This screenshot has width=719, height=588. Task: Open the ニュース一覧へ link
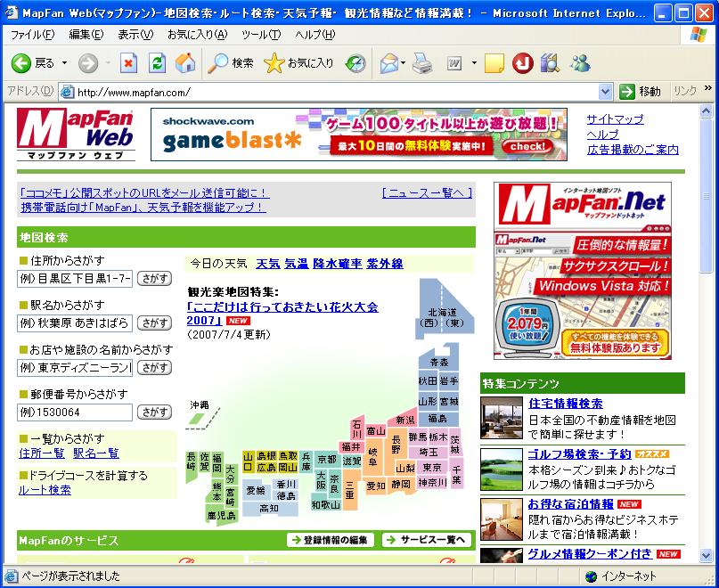click(427, 193)
